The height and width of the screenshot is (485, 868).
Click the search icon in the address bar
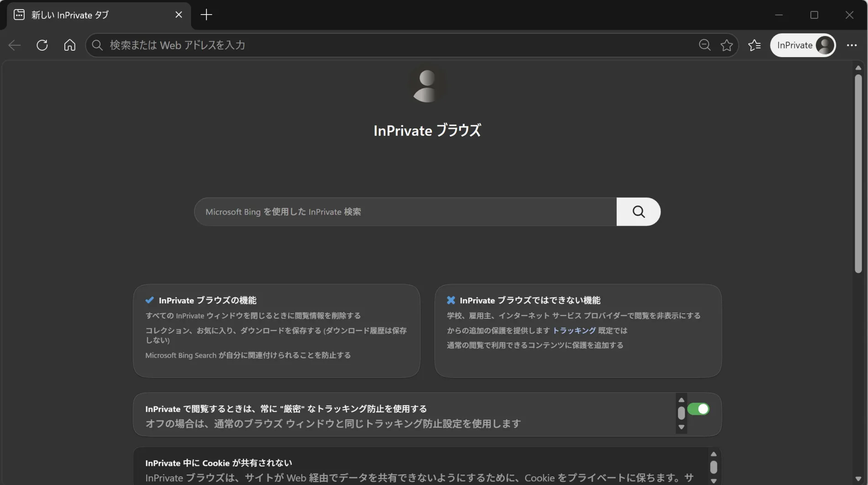tap(97, 45)
